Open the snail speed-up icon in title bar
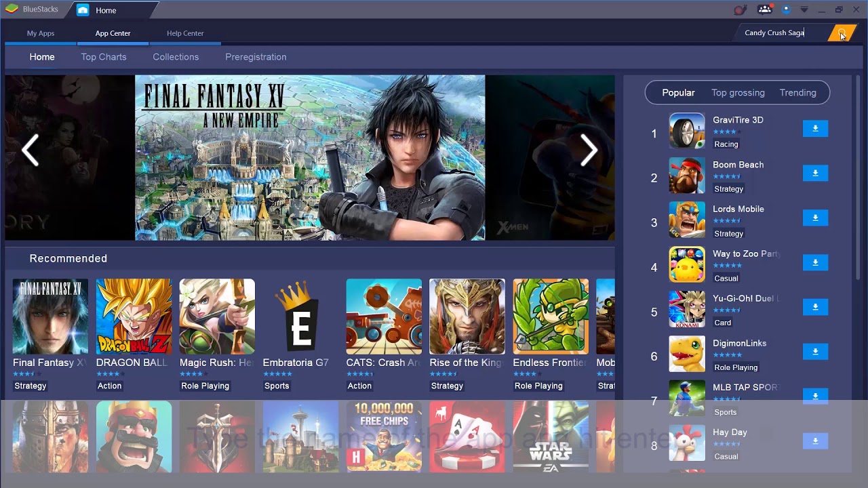 (x=740, y=9)
